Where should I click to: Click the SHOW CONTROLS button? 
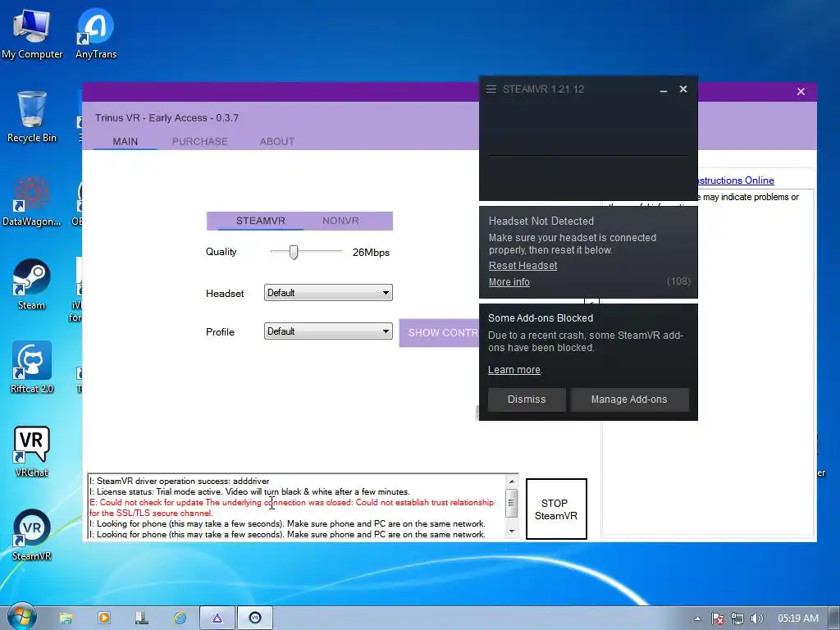pos(440,333)
